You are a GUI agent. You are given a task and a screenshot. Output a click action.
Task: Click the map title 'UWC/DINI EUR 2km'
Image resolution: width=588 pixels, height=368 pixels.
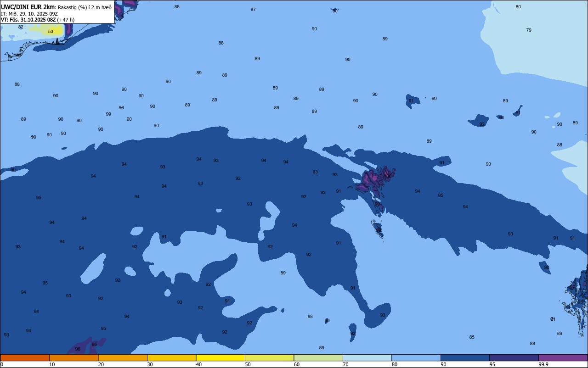[x=28, y=7]
